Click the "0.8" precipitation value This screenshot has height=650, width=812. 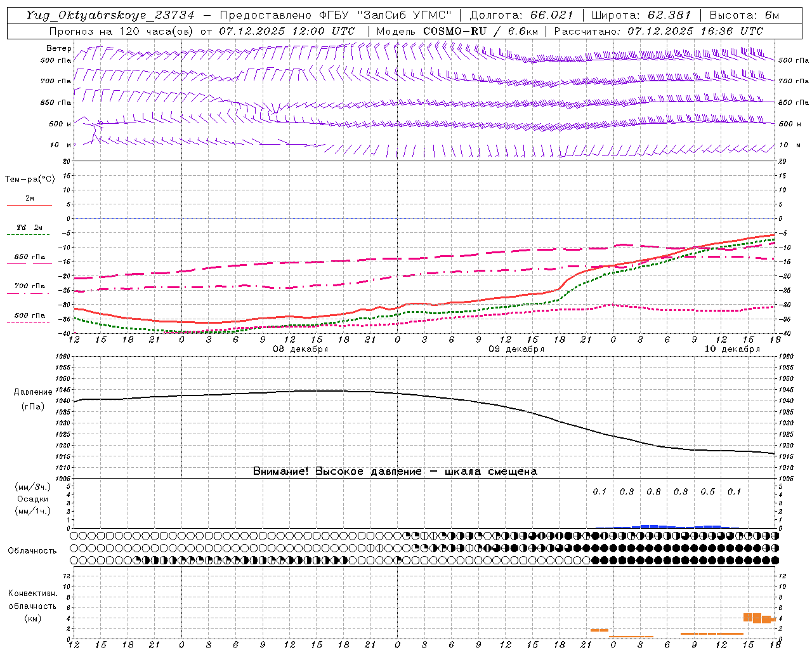(653, 492)
